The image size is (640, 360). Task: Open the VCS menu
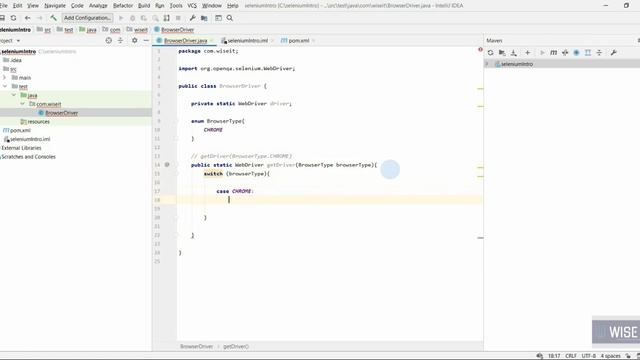[x=192, y=6]
